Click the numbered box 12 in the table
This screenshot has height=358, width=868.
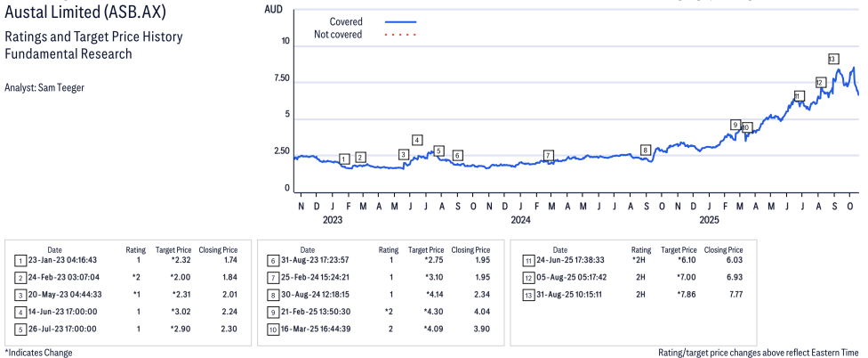(x=526, y=279)
